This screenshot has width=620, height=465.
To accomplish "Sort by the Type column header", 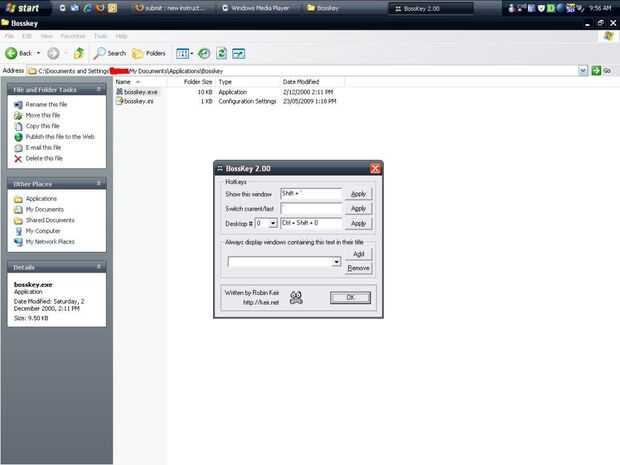I will 248,82.
